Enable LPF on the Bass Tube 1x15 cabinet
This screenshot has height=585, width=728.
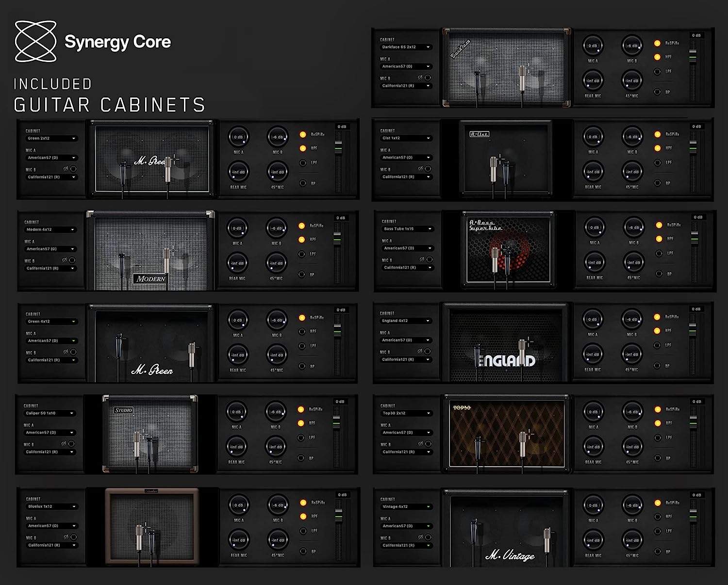[659, 253]
